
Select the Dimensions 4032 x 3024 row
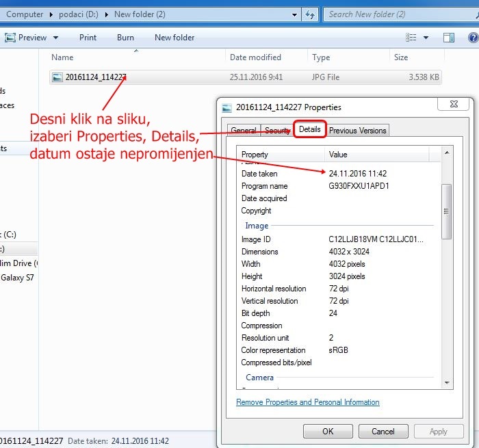point(339,252)
